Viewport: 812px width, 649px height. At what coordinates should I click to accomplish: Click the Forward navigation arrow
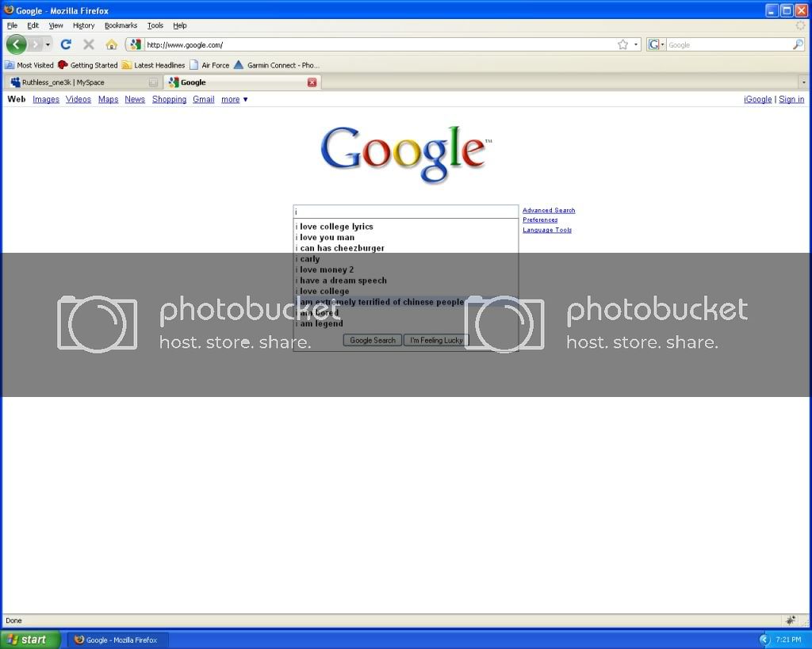[x=35, y=44]
